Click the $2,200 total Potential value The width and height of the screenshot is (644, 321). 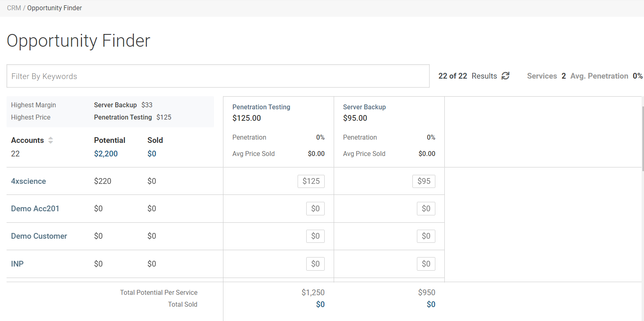(x=106, y=154)
